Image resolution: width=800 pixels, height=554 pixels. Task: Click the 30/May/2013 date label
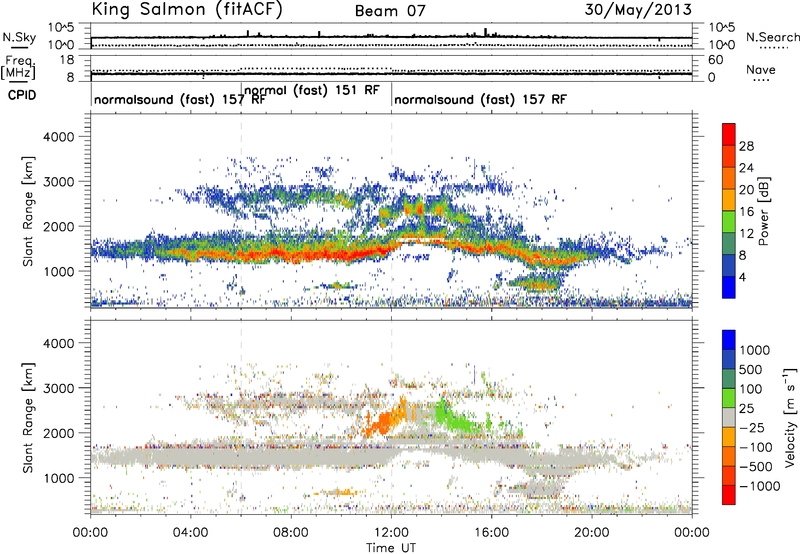[x=638, y=9]
